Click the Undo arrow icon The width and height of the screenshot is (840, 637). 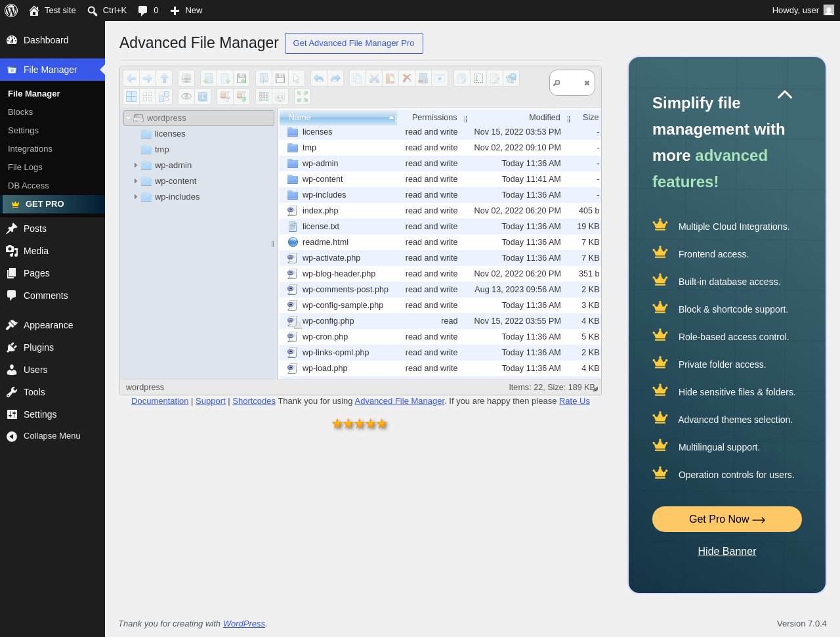pyautogui.click(x=319, y=78)
